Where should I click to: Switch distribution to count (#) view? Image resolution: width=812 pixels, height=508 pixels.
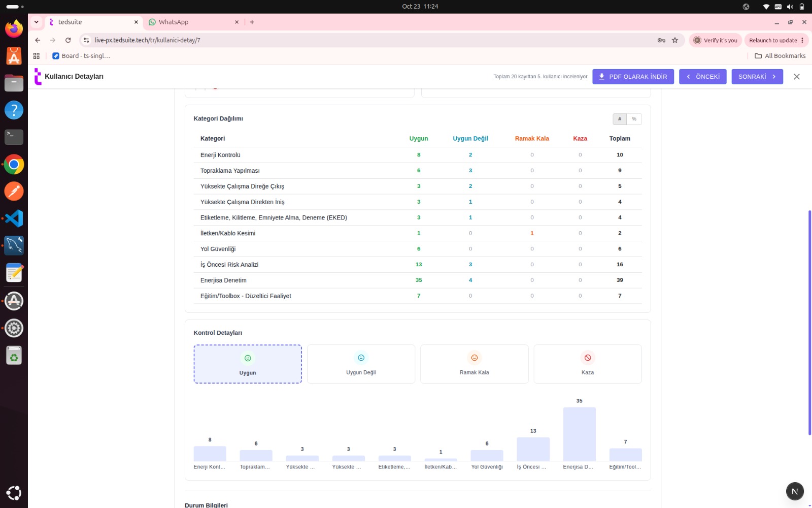click(620, 119)
